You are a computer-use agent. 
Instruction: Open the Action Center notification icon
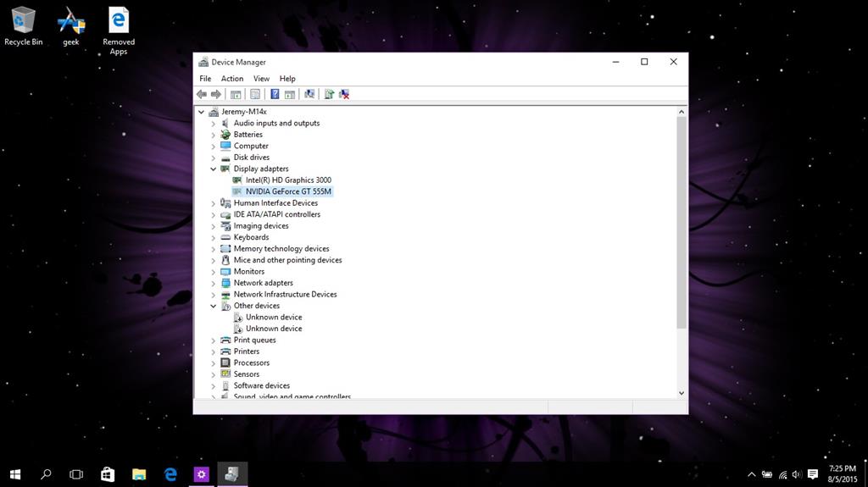pos(813,474)
